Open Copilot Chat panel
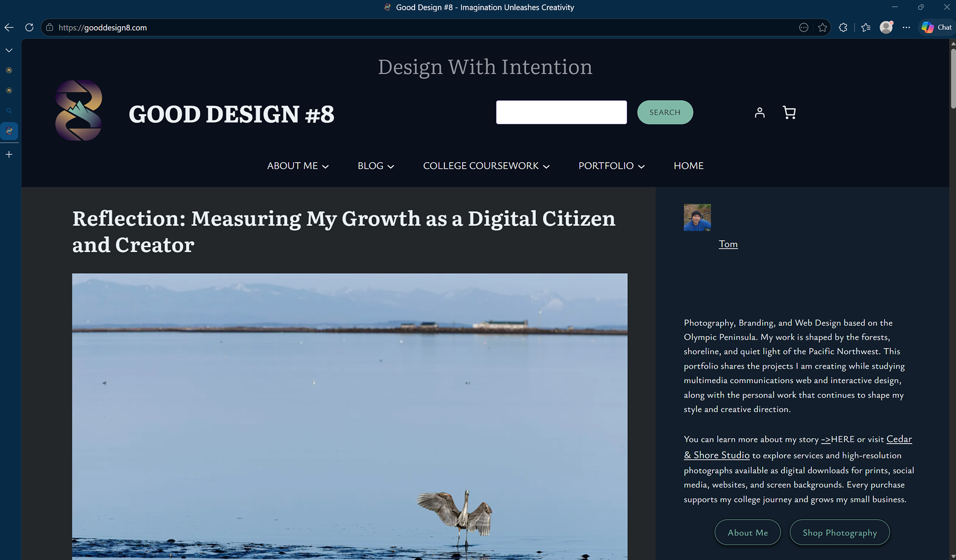Viewport: 956px width, 560px height. tap(937, 27)
